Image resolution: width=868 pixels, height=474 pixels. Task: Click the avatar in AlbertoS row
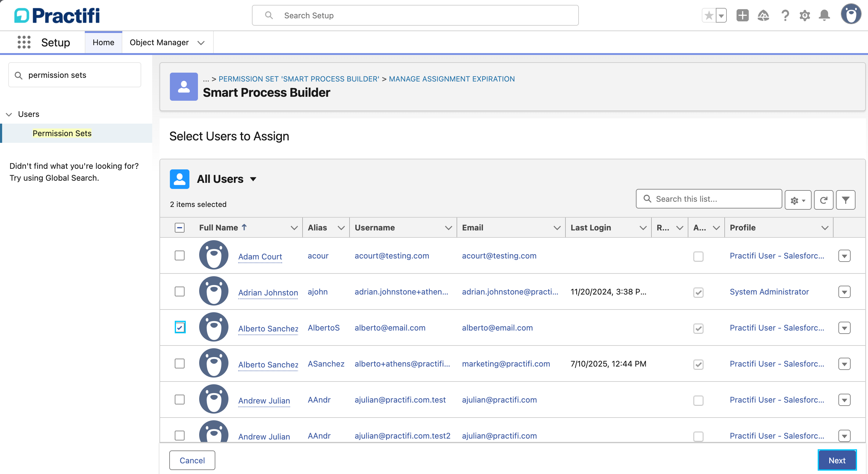tap(213, 327)
